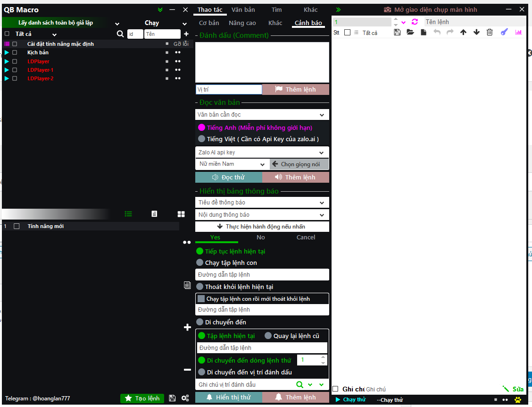Open the "Văn bản" tab

pos(243,9)
